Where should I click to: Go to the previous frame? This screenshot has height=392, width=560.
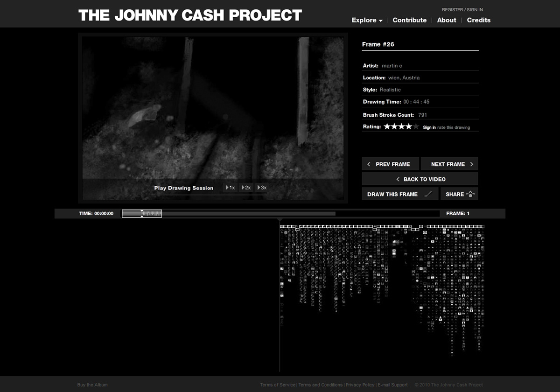click(x=390, y=164)
